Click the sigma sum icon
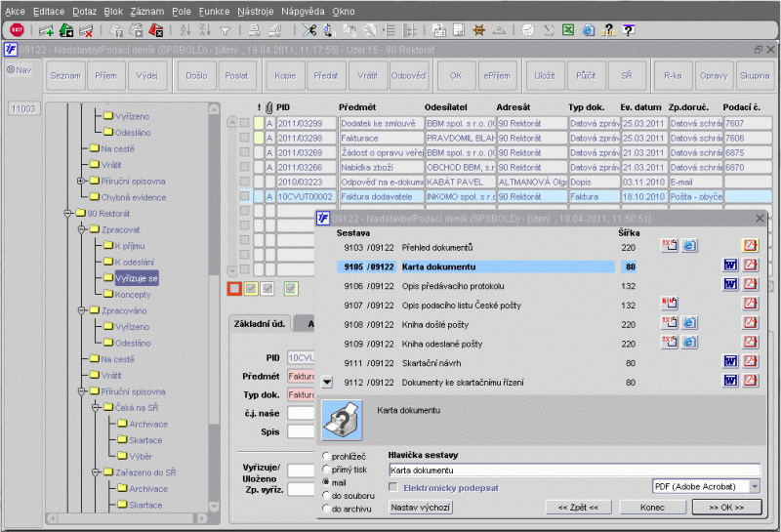 point(549,30)
